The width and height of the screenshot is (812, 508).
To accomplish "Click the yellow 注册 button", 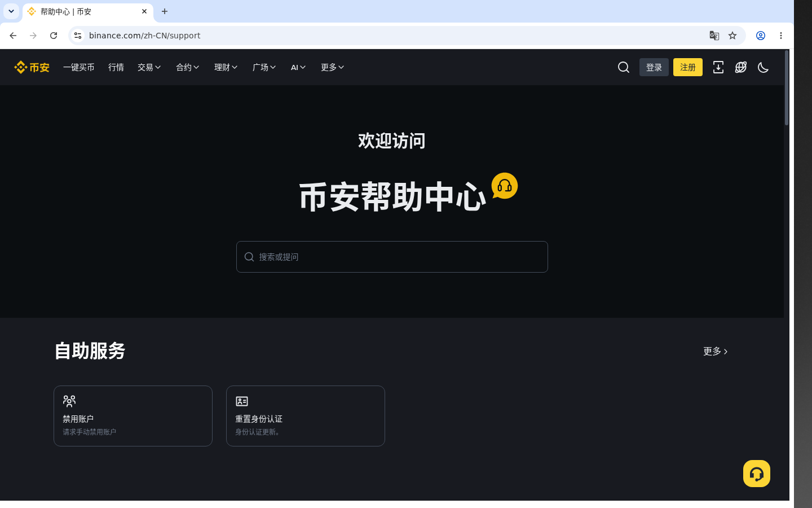I will tap(688, 67).
